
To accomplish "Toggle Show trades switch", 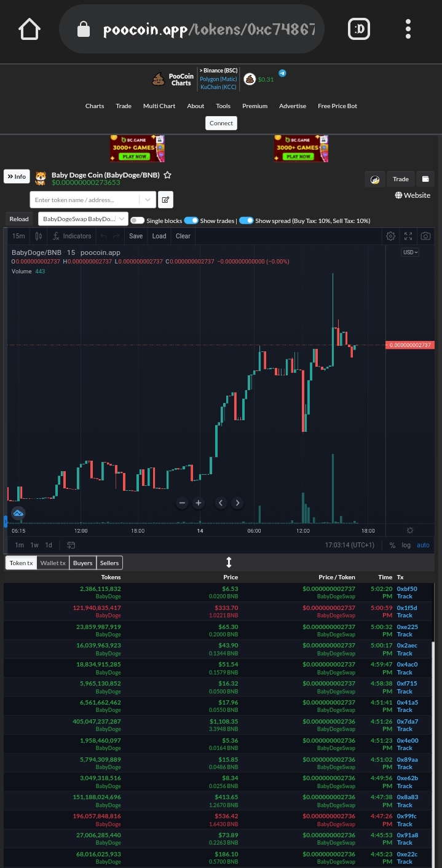I will 191,221.
